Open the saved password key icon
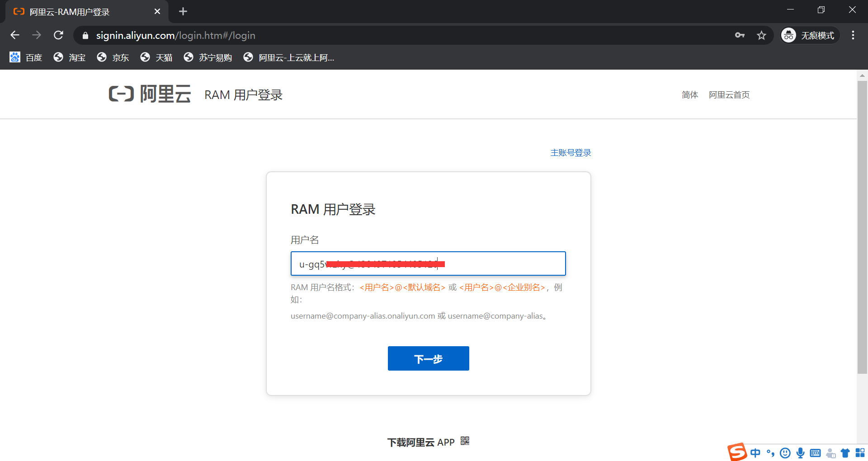Screen dimensions: 868x461 tap(740, 35)
